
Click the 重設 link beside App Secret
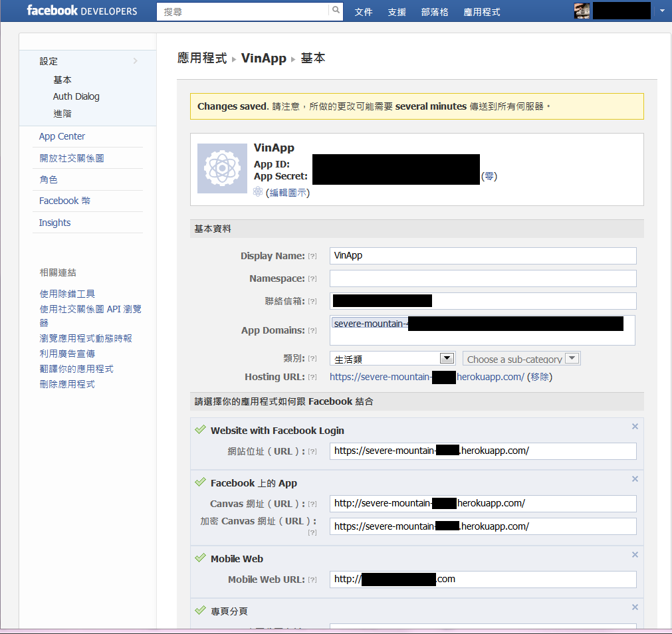(489, 177)
